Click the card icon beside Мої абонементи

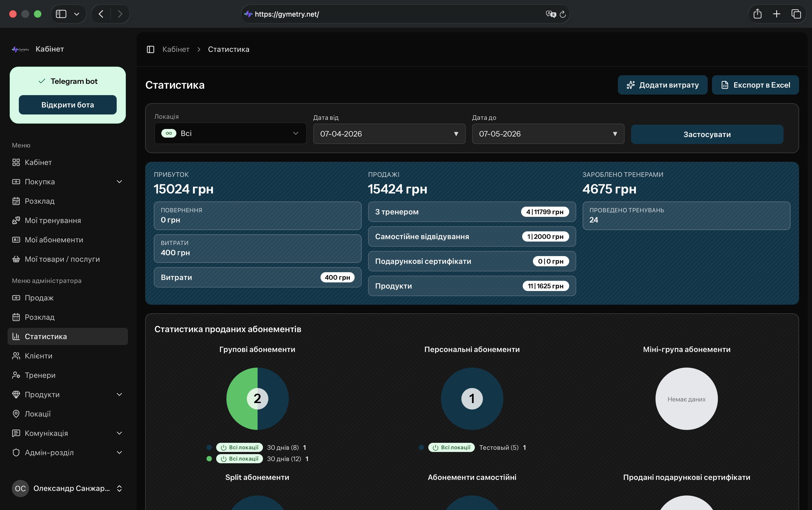pos(16,240)
